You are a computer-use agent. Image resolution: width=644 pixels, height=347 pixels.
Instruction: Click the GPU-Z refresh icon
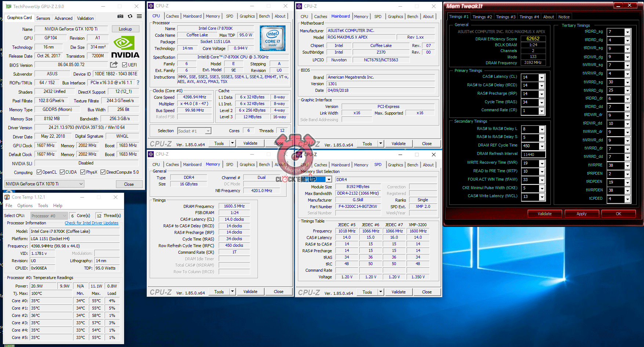coord(130,17)
